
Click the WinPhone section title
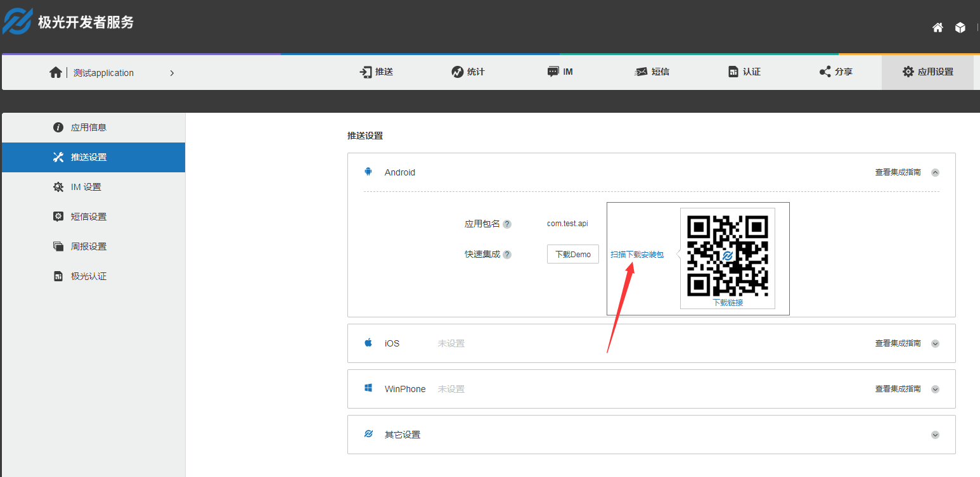(405, 389)
